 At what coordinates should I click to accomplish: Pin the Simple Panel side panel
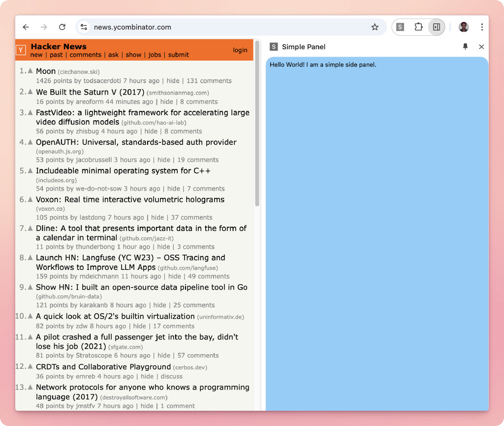coord(465,47)
